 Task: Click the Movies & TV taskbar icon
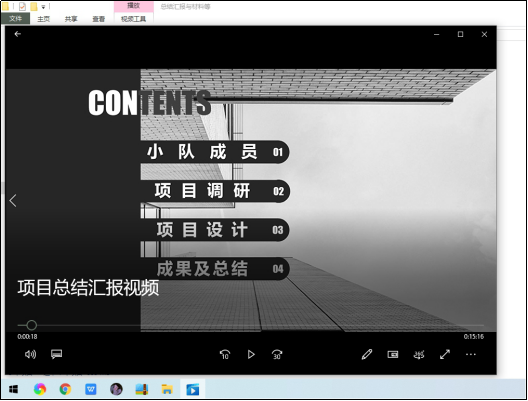193,389
